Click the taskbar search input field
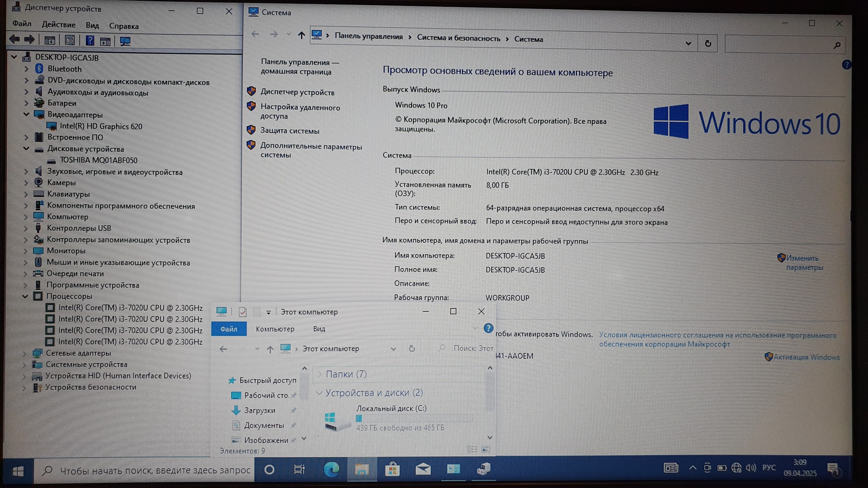The image size is (868, 488). [155, 470]
